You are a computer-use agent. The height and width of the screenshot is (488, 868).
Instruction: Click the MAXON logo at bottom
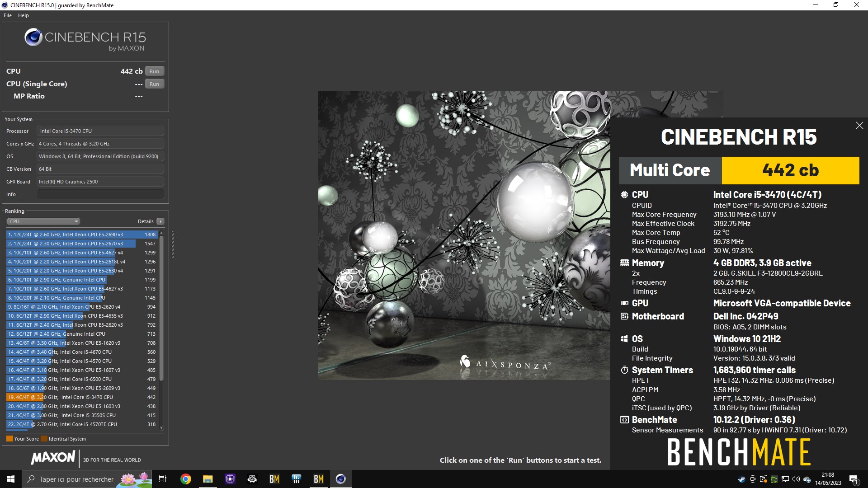pyautogui.click(x=53, y=458)
